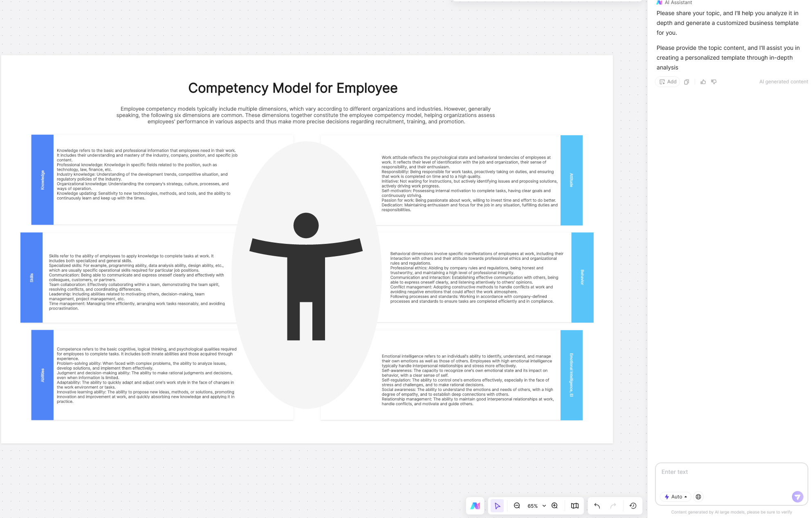Expand the 65% zoom level dropdown
This screenshot has width=812, height=518.
(544, 506)
